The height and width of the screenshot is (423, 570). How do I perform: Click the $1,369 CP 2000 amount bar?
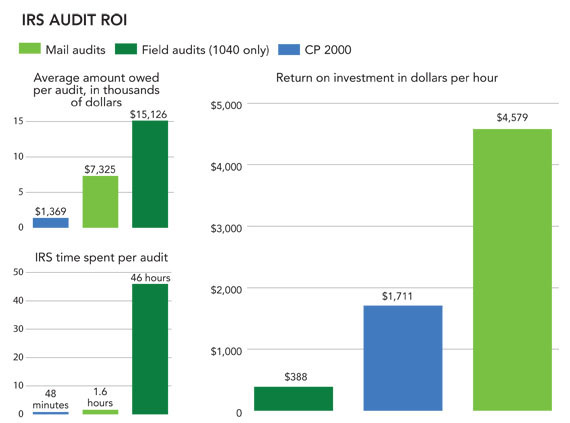point(51,223)
